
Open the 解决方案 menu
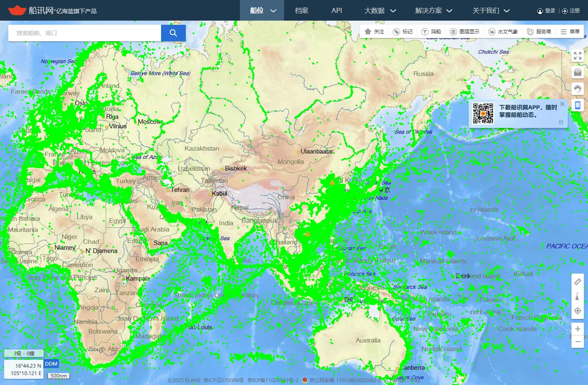pos(428,10)
